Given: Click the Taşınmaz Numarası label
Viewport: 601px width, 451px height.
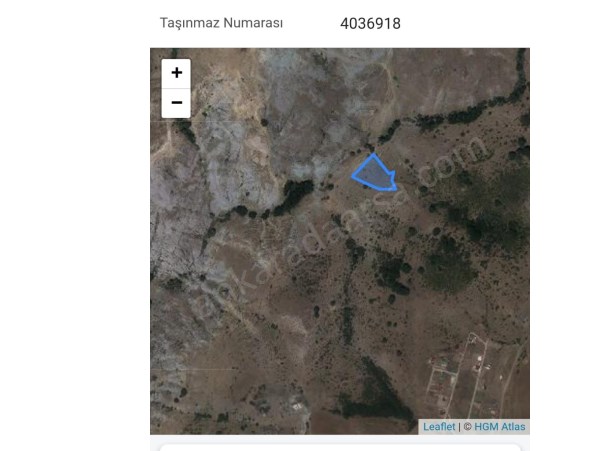Looking at the screenshot, I should pos(221,23).
